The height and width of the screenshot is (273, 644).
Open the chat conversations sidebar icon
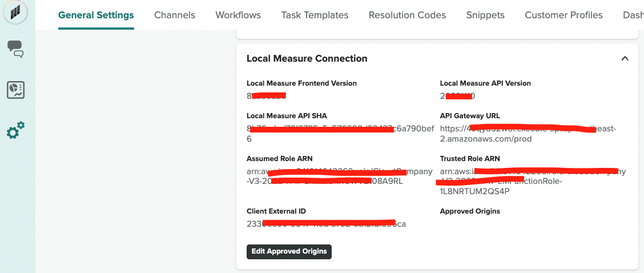click(15, 49)
